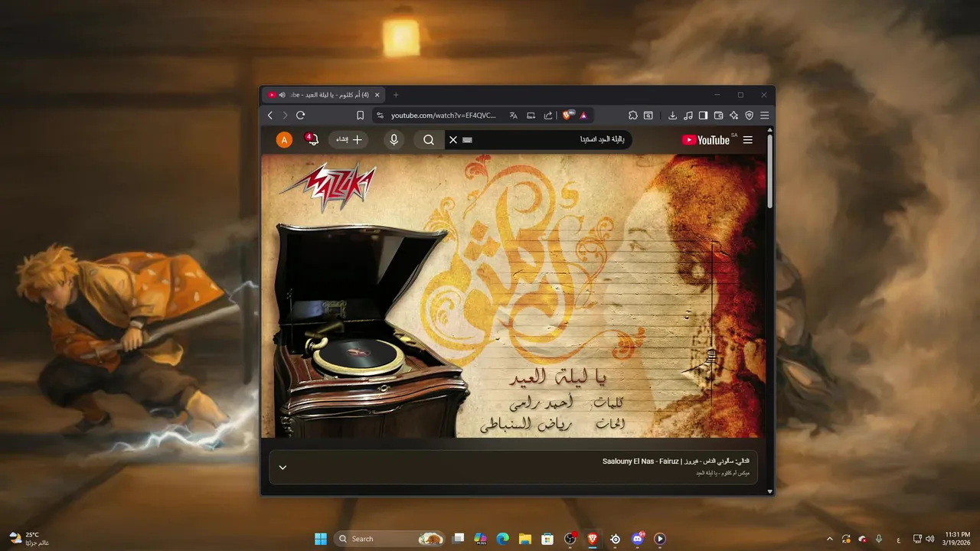This screenshot has width=980, height=551.
Task: Open Discord from taskbar
Action: click(x=638, y=539)
